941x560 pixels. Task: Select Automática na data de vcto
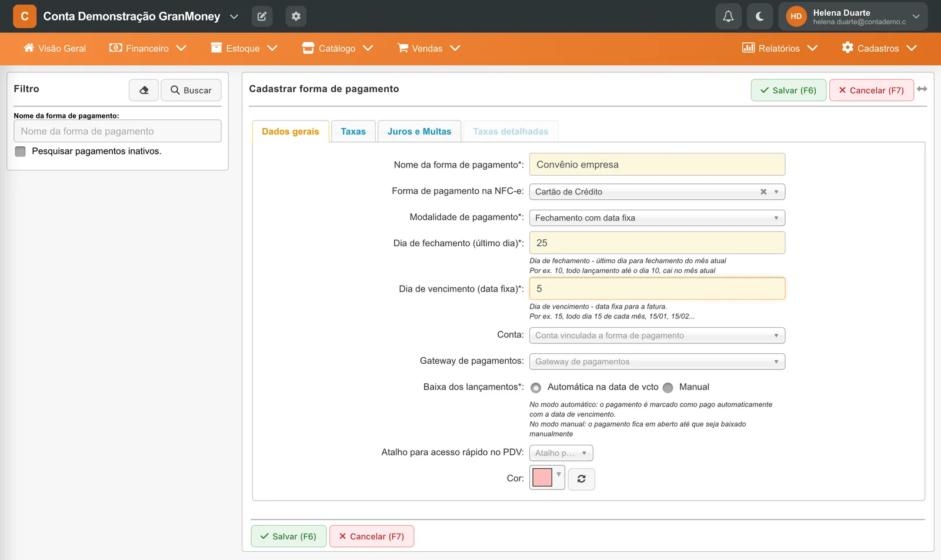(x=536, y=388)
